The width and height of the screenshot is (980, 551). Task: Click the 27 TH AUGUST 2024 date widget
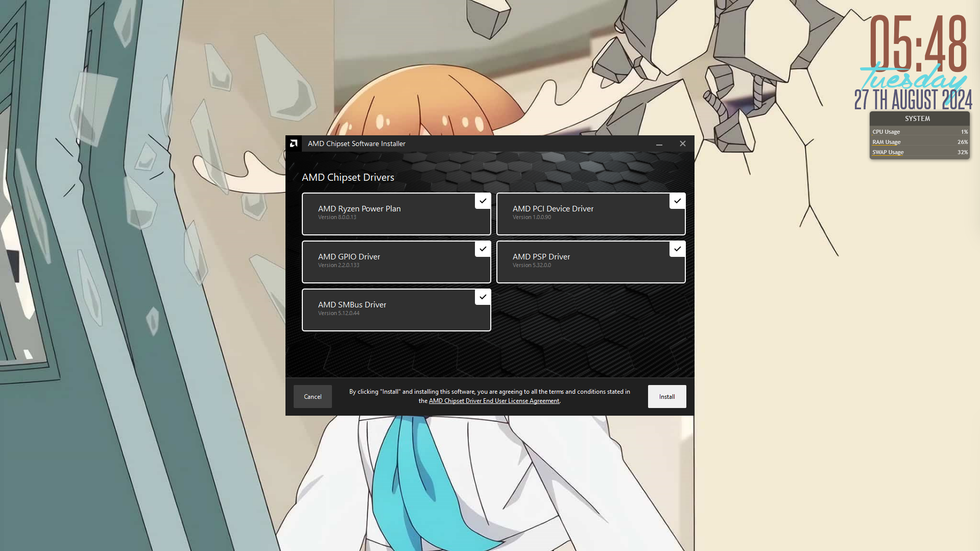(x=913, y=100)
